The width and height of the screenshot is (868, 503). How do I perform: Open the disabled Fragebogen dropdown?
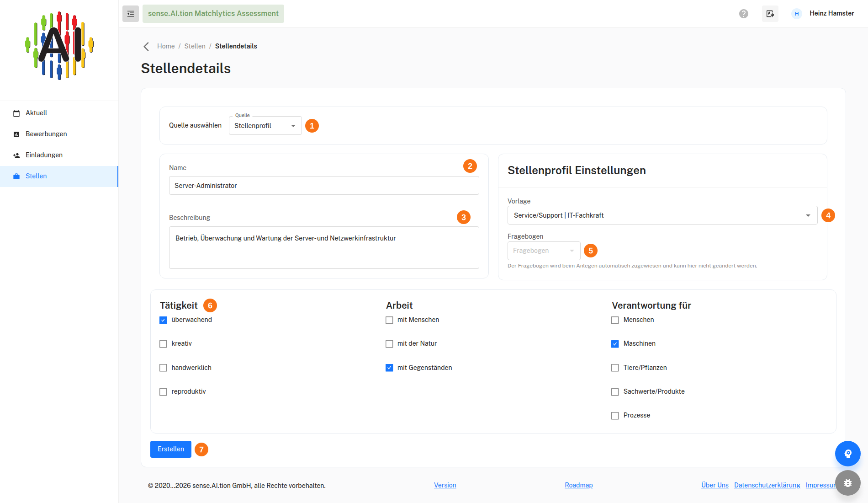tap(544, 251)
